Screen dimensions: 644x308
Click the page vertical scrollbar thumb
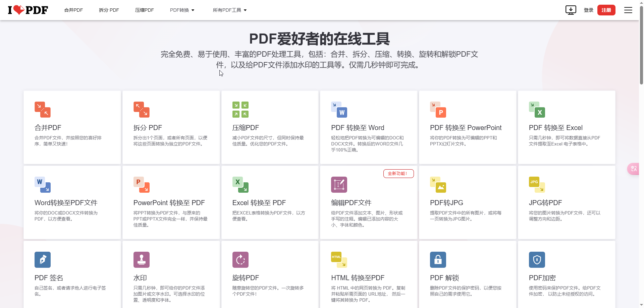click(x=641, y=45)
